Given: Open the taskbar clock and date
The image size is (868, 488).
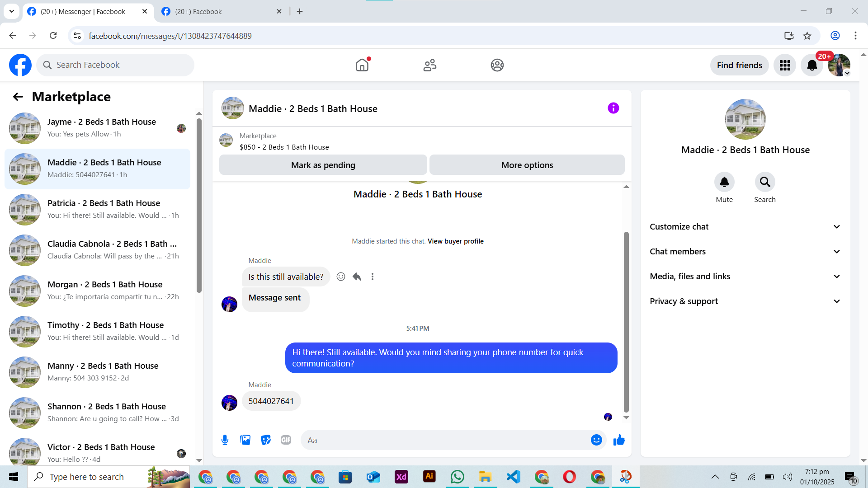Looking at the screenshot, I should tap(817, 477).
